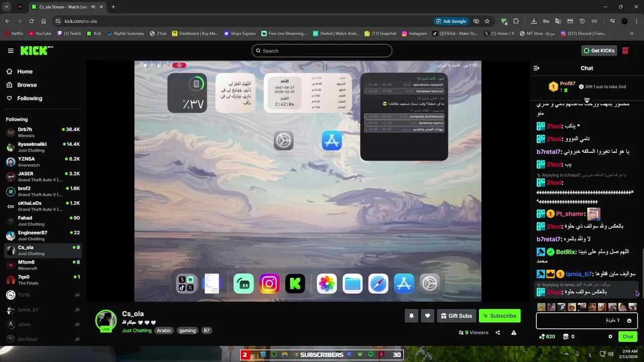Open Drb7h channel in Following list
The image size is (644, 362).
[43, 132]
